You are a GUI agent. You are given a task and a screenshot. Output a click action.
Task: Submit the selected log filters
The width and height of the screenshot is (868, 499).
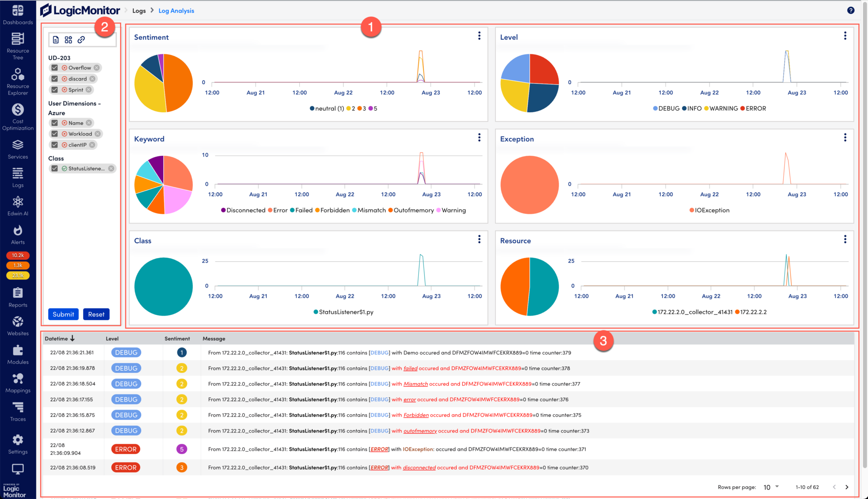[63, 314]
